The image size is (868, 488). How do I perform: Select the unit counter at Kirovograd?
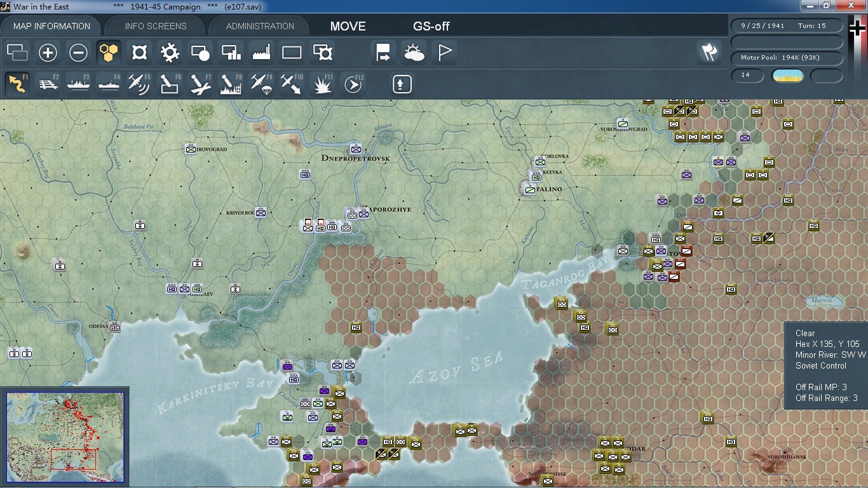[x=191, y=149]
